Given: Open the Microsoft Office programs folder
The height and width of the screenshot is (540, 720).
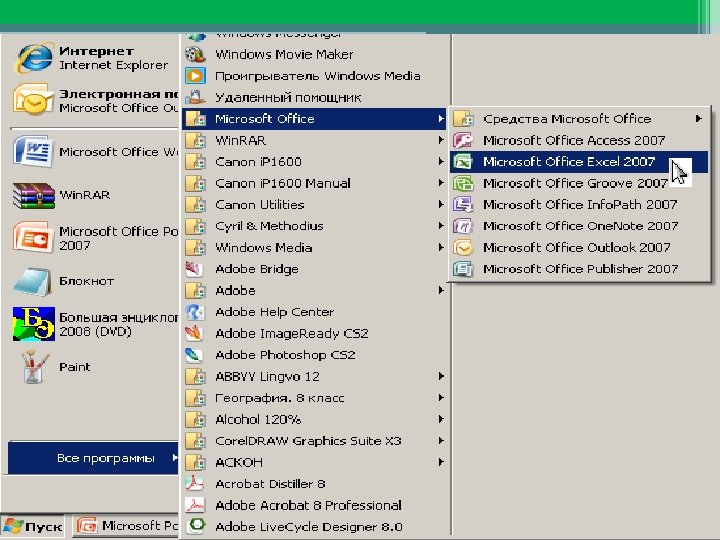Looking at the screenshot, I should coord(315,119).
